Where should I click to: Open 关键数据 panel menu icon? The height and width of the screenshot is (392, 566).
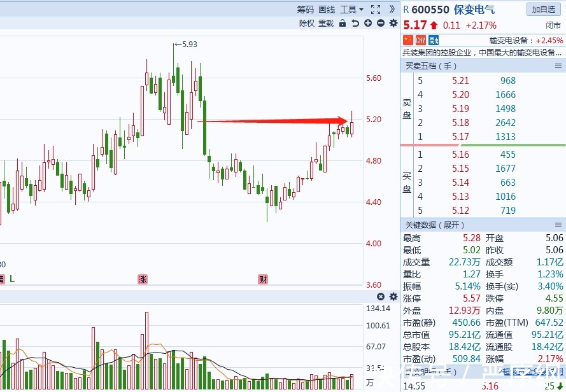pyautogui.click(x=558, y=225)
